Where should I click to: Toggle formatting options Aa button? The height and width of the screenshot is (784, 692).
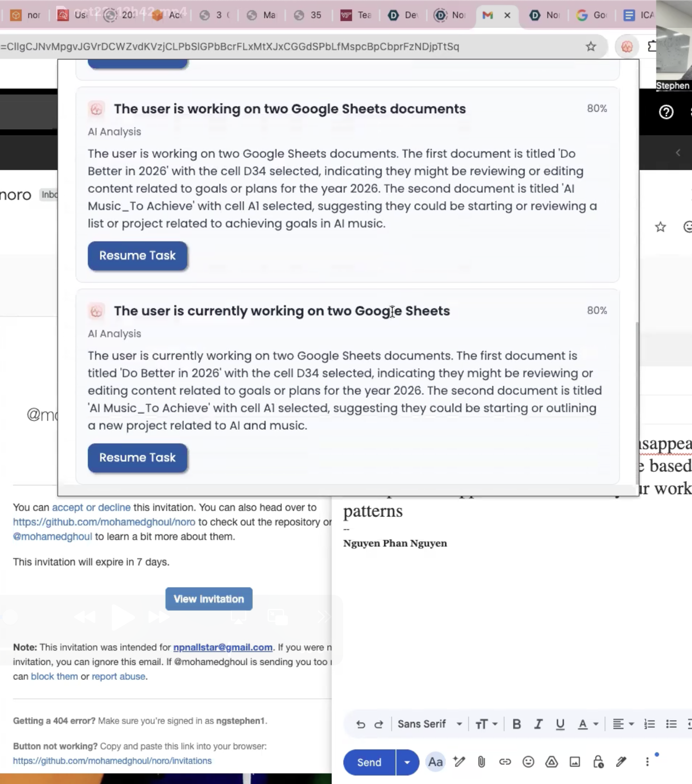point(436,762)
